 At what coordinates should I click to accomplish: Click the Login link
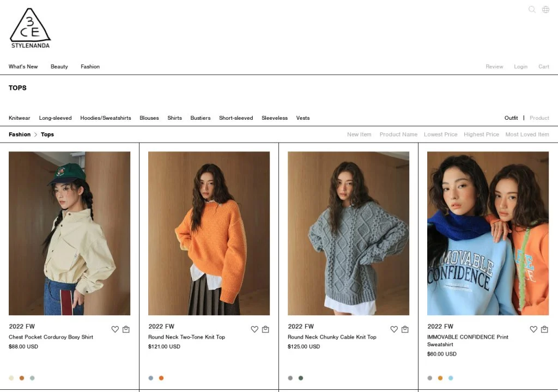click(x=520, y=66)
